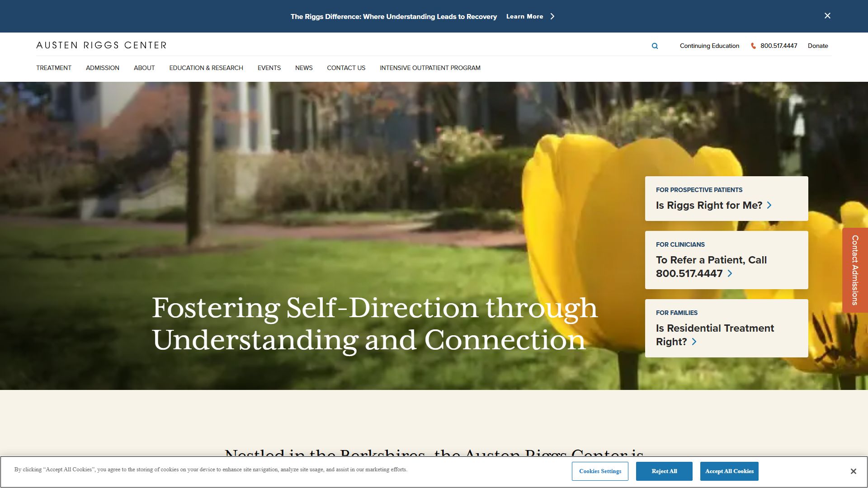
Task: Open Cookies Settings
Action: pos(600,471)
